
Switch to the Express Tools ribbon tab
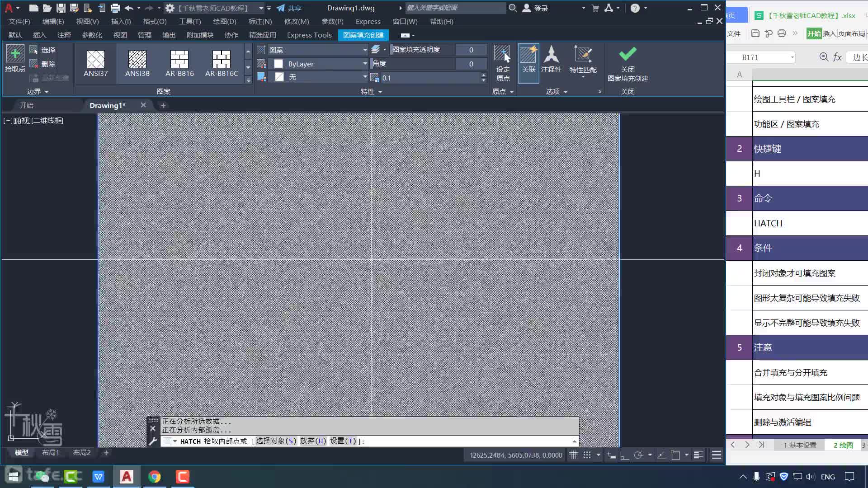pos(309,35)
